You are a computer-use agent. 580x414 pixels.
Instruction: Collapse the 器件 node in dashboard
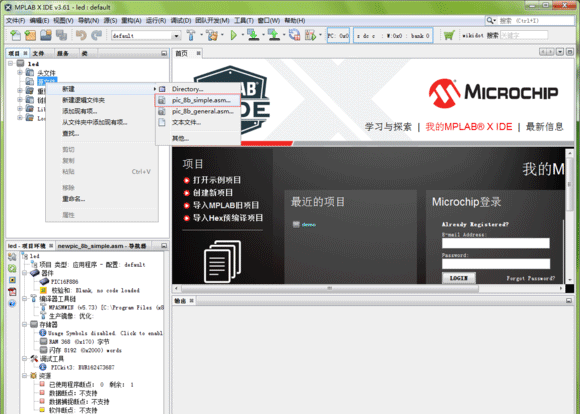coord(25,273)
